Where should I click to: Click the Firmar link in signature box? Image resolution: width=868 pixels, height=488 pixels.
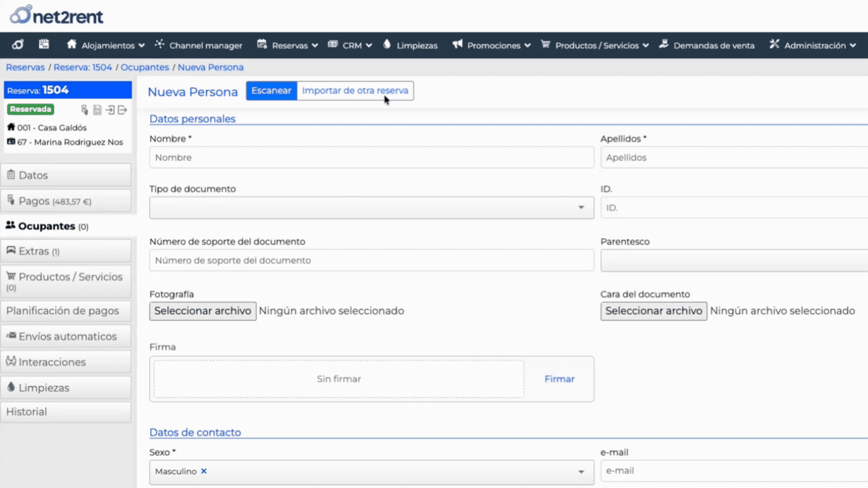559,379
